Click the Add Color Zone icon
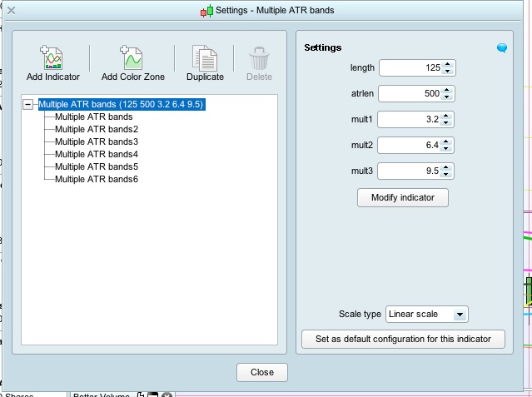Screen dimensions: 532x397 132,57
